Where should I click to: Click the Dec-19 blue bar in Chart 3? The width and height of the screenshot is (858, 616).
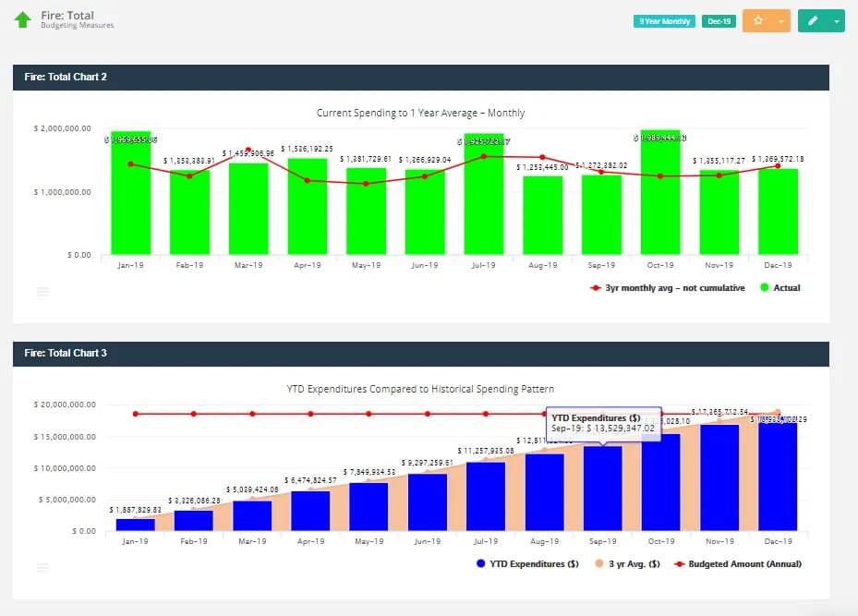click(x=778, y=474)
